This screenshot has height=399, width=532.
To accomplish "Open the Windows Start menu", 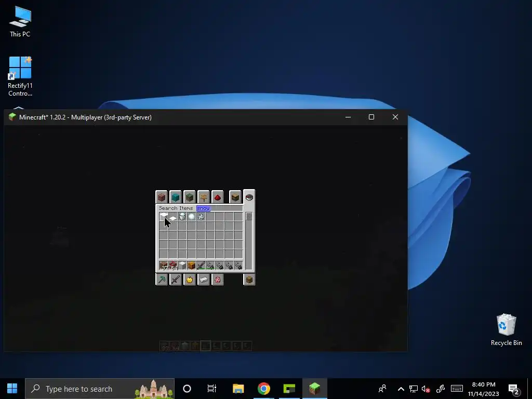I will (12, 389).
